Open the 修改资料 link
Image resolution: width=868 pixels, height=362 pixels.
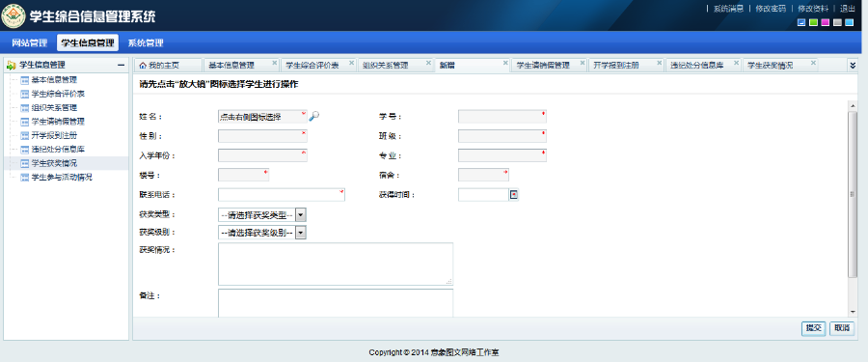pos(813,9)
